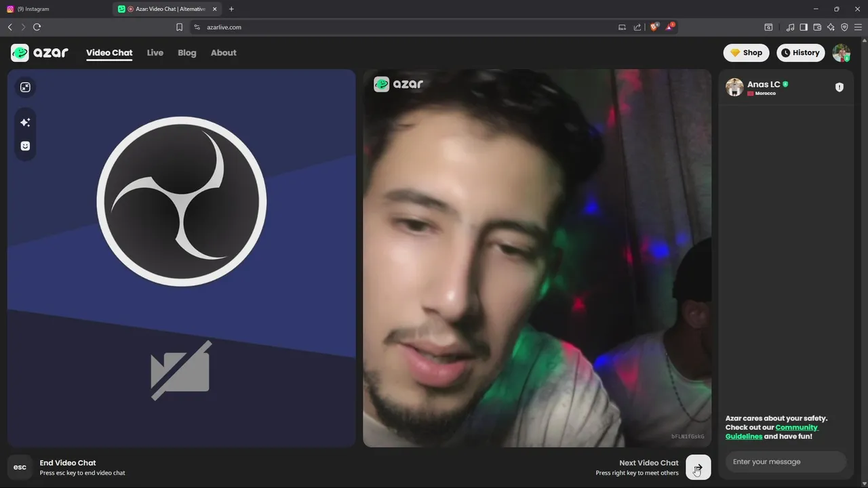Click the End Video Chat label

pos(68,463)
